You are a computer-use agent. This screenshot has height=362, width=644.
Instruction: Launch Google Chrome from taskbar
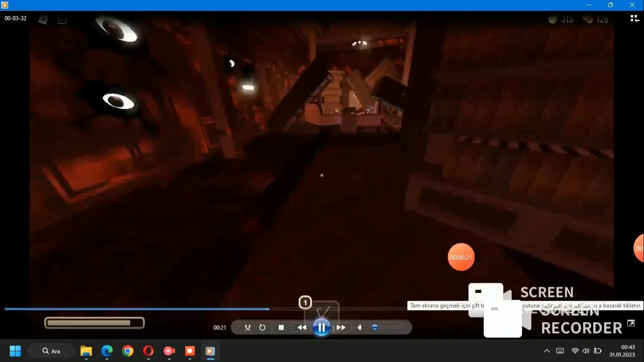(128, 351)
